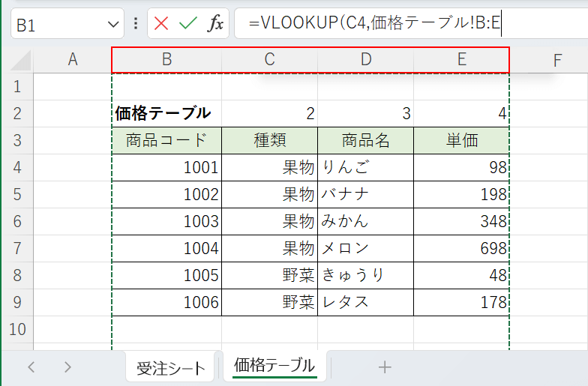Select the column A header
Viewport: 588px width, 386px height.
point(73,60)
